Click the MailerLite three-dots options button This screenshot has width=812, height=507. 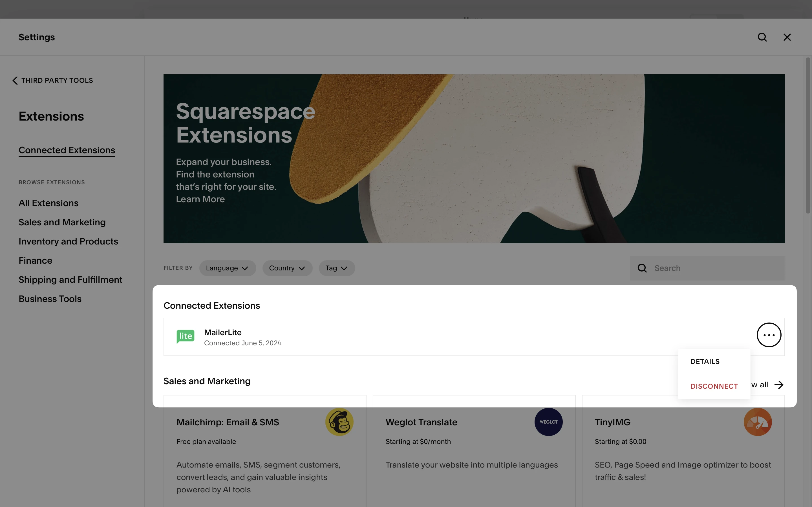point(769,335)
